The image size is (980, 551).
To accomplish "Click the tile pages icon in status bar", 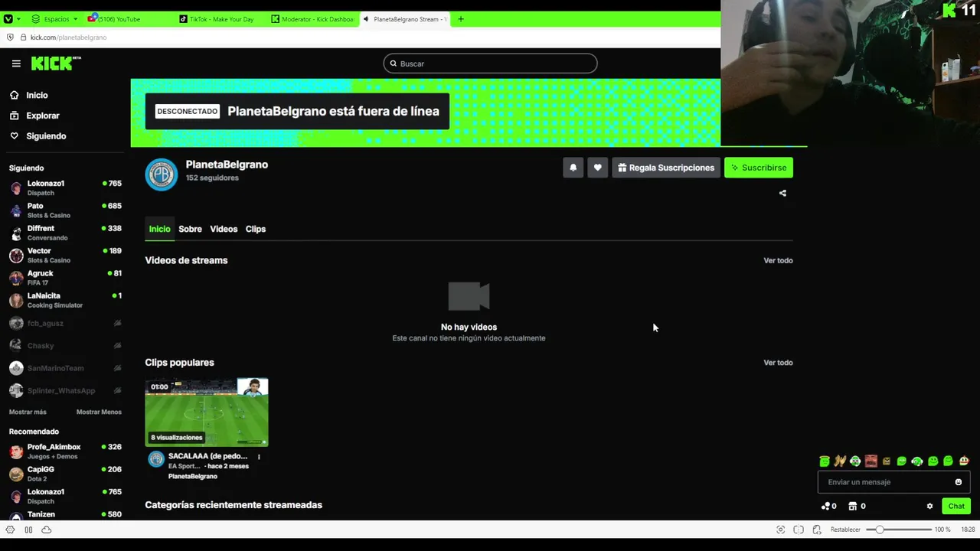I will [799, 530].
